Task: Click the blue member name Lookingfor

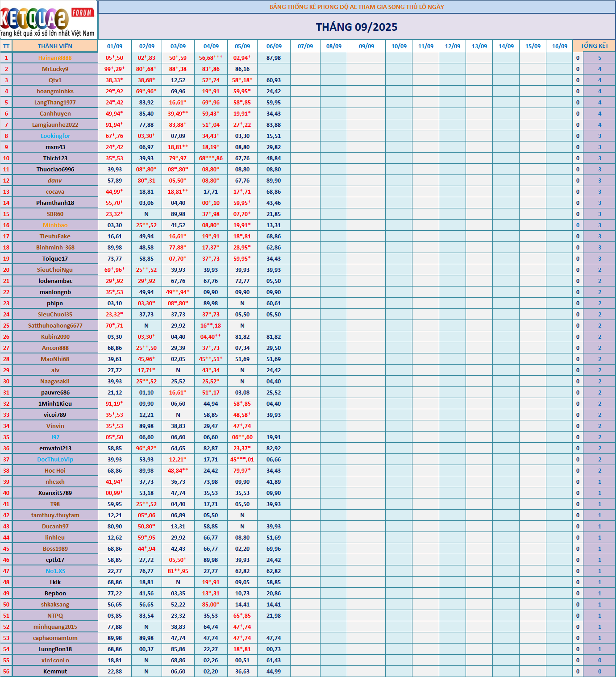Action: (x=55, y=136)
